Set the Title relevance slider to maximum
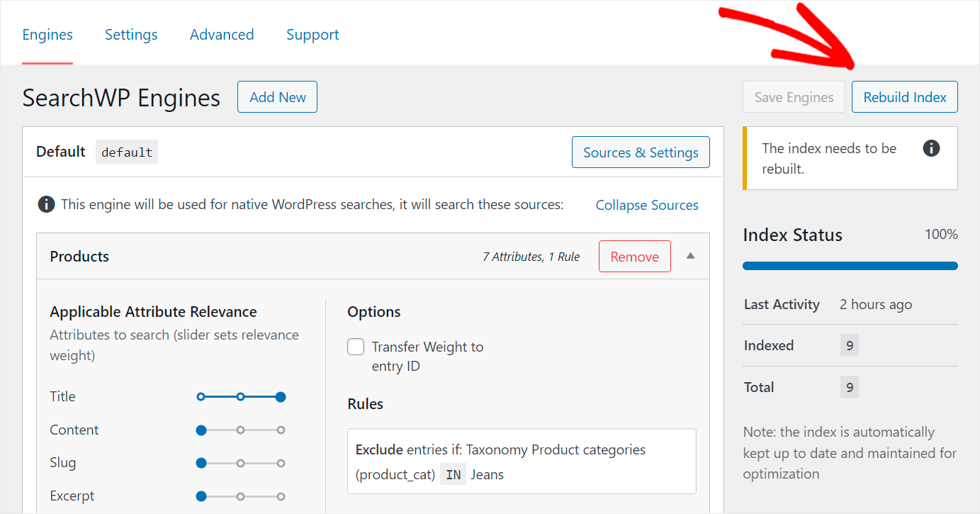Image resolution: width=980 pixels, height=514 pixels. (281, 397)
